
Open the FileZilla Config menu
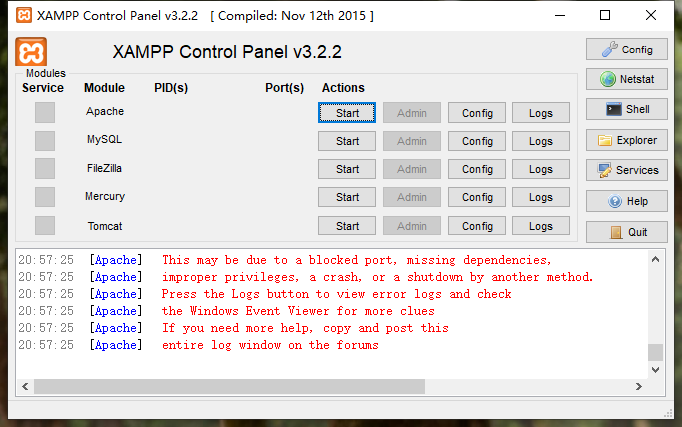(x=477, y=169)
